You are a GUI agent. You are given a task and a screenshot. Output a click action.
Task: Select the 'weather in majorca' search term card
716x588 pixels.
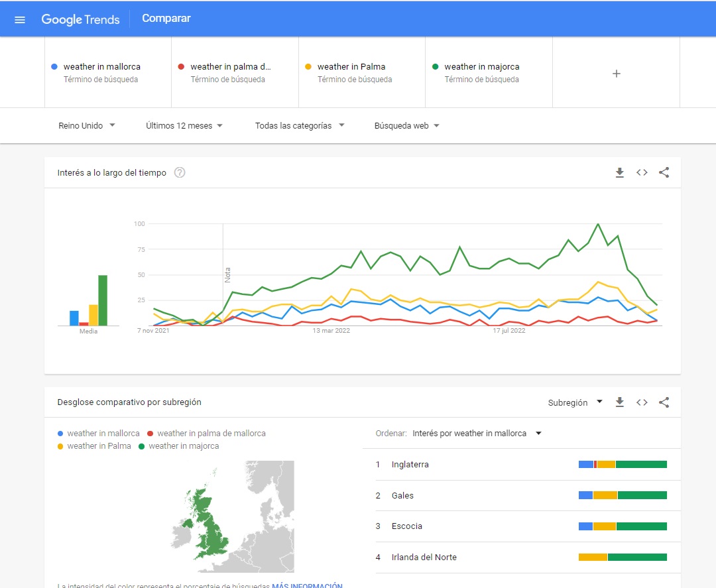pos(489,72)
